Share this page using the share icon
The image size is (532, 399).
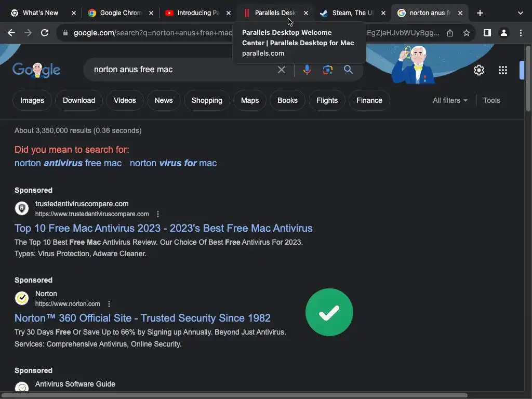(x=450, y=33)
